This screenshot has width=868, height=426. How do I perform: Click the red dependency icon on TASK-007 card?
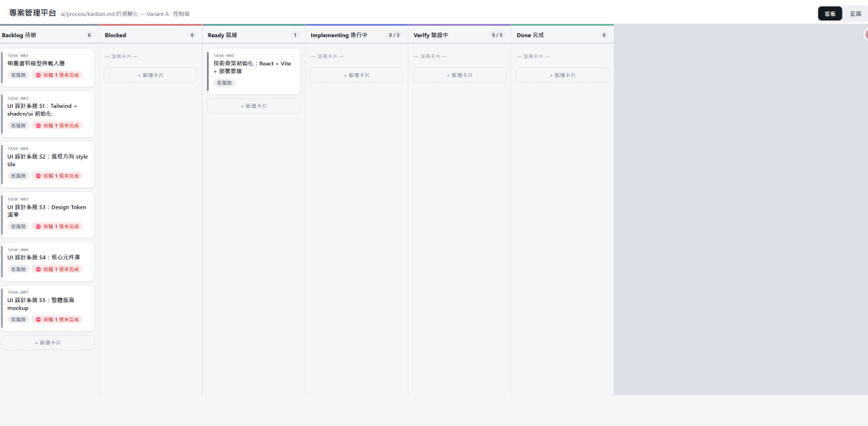[38, 320]
